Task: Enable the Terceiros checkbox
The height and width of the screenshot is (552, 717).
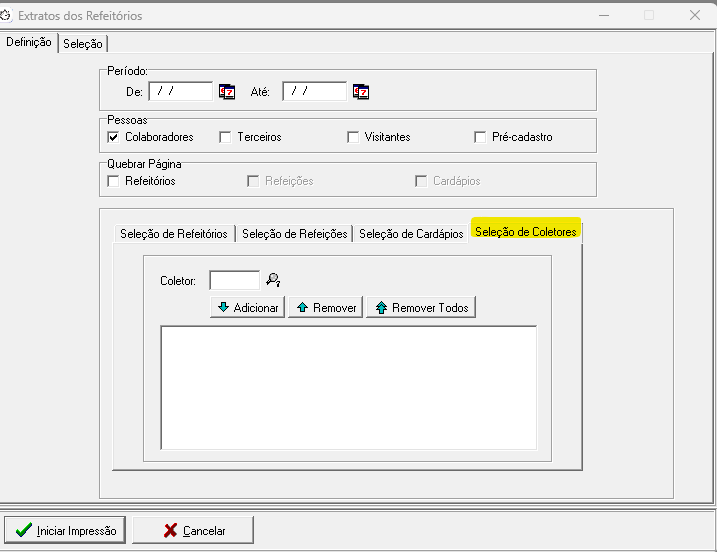Action: coord(225,137)
